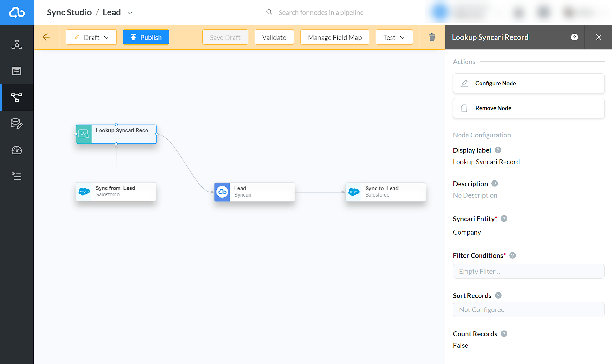Focus the pipeline node search field

[321, 12]
